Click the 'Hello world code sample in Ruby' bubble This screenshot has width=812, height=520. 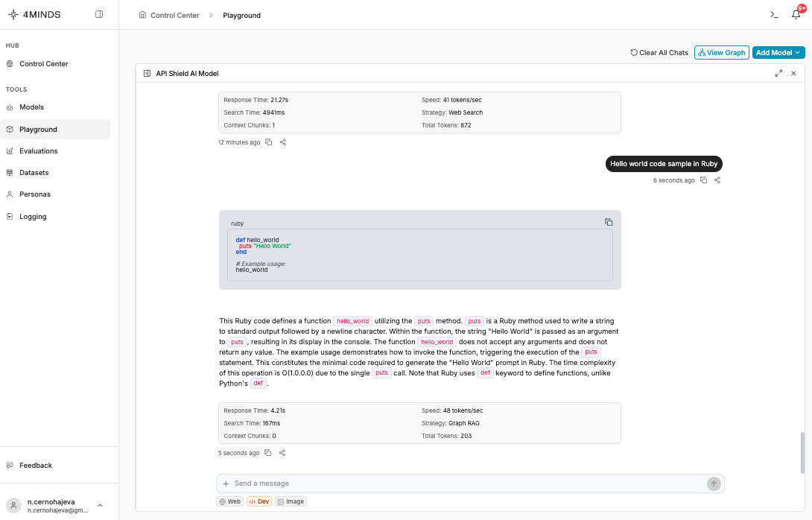coord(664,164)
